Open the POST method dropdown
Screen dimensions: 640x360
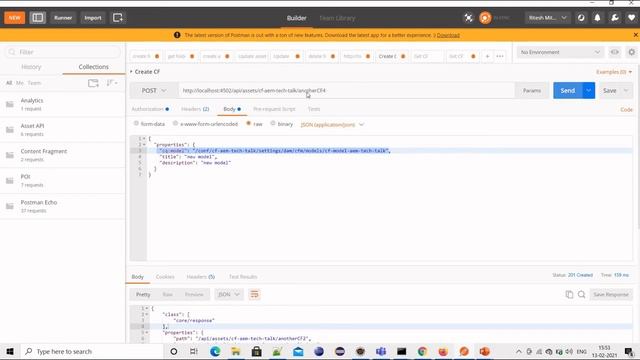[x=154, y=91]
